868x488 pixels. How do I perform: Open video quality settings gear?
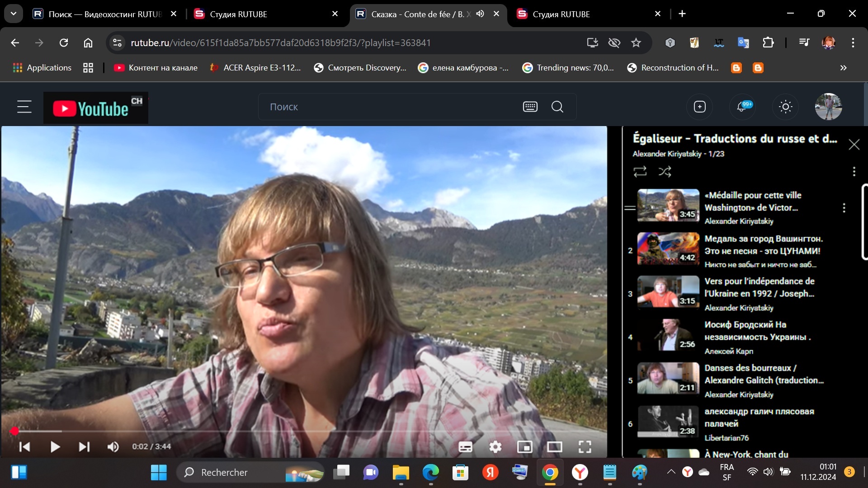pos(495,447)
